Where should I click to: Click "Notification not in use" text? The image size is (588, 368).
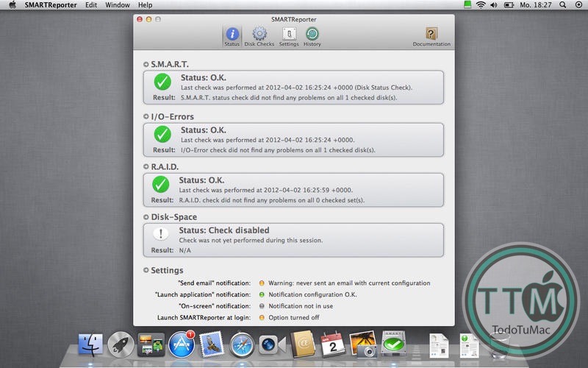[x=301, y=306]
